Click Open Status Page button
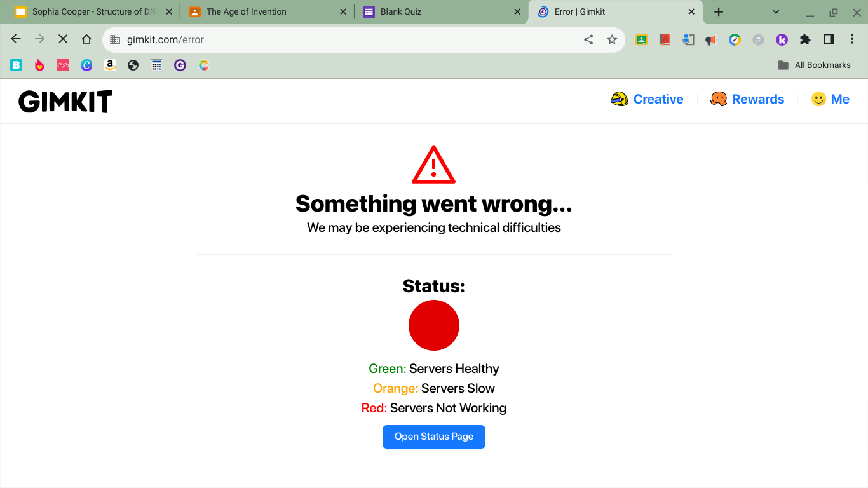The height and width of the screenshot is (488, 868). point(434,437)
